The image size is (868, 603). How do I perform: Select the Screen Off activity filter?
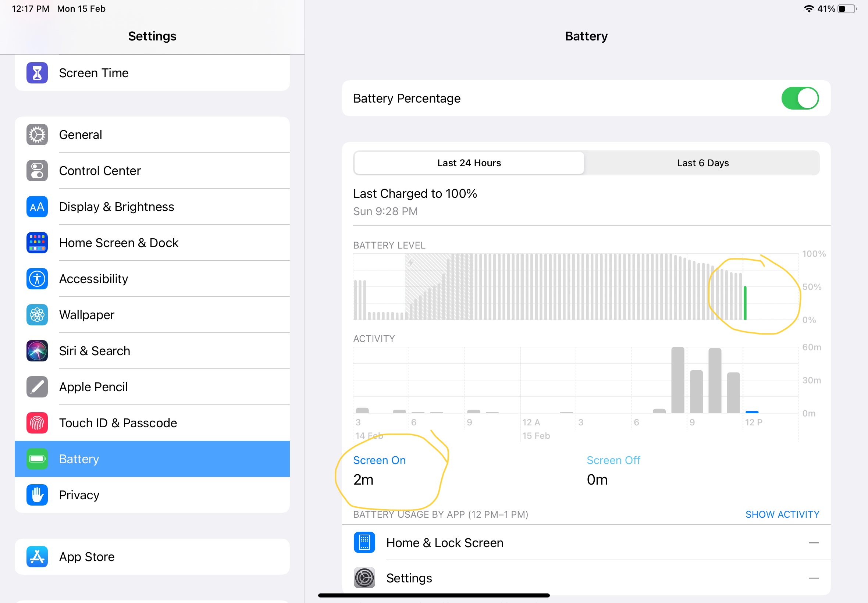click(613, 460)
